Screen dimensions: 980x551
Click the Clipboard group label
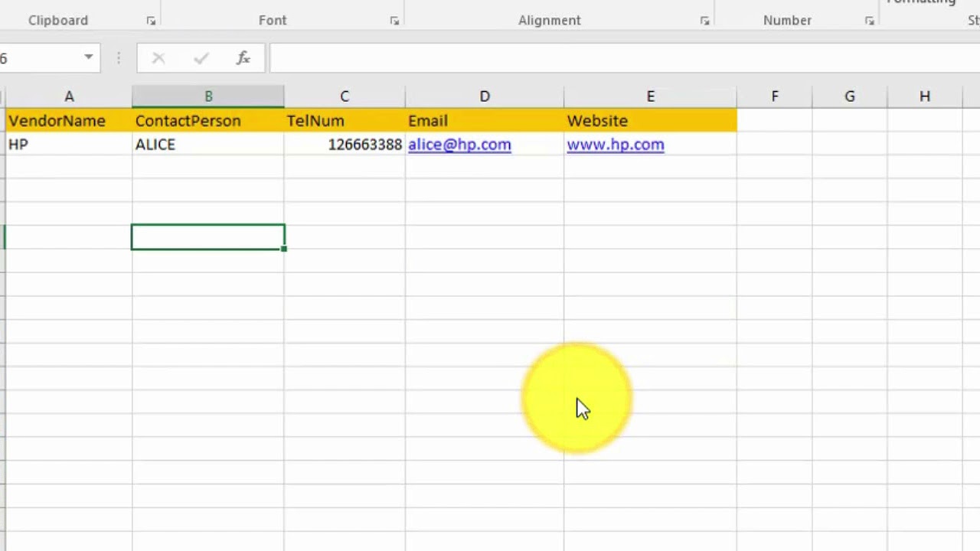[x=58, y=21]
